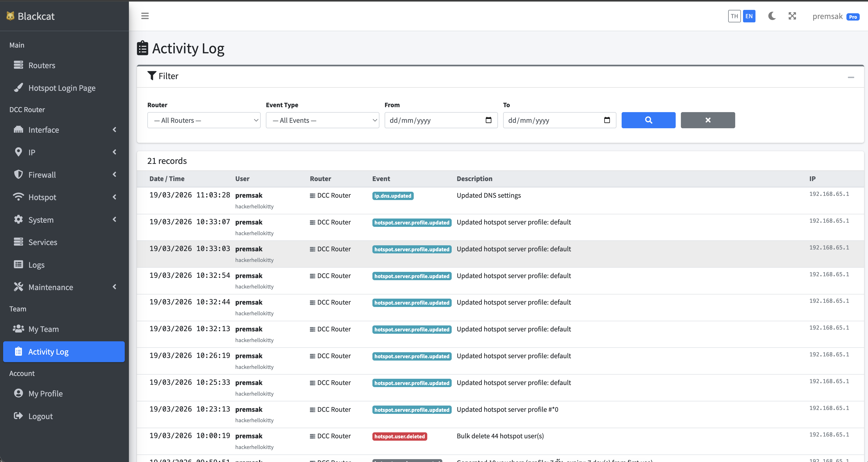Image resolution: width=868 pixels, height=462 pixels.
Task: Click Logout in the sidebar
Action: click(x=41, y=416)
